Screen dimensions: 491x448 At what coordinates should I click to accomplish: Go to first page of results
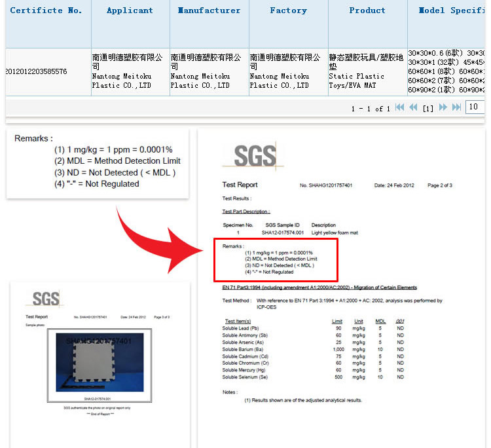399,107
